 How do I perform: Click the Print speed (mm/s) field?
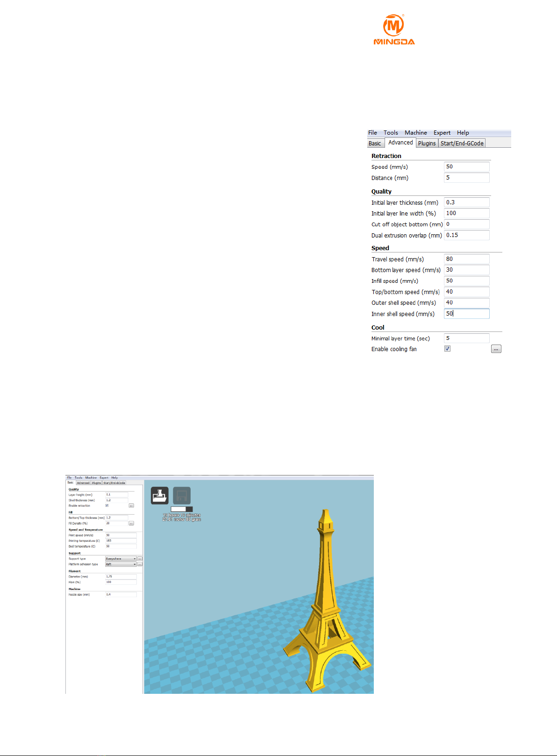pyautogui.click(x=121, y=535)
